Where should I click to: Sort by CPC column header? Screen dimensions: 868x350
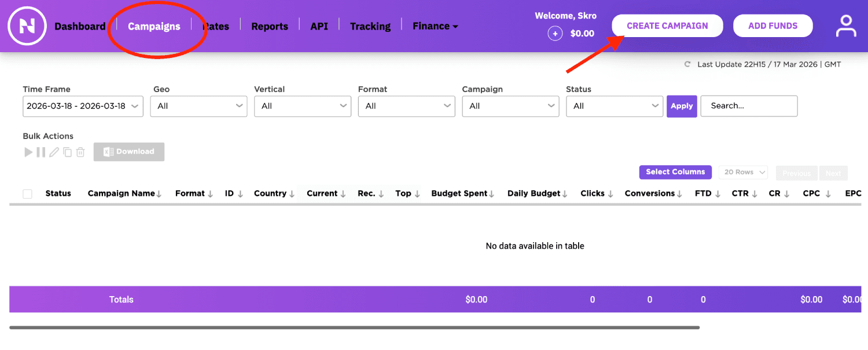pos(817,194)
